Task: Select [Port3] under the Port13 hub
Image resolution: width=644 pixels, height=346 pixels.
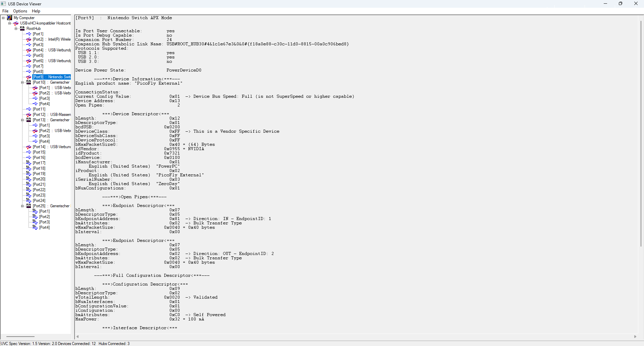Action: [44, 136]
